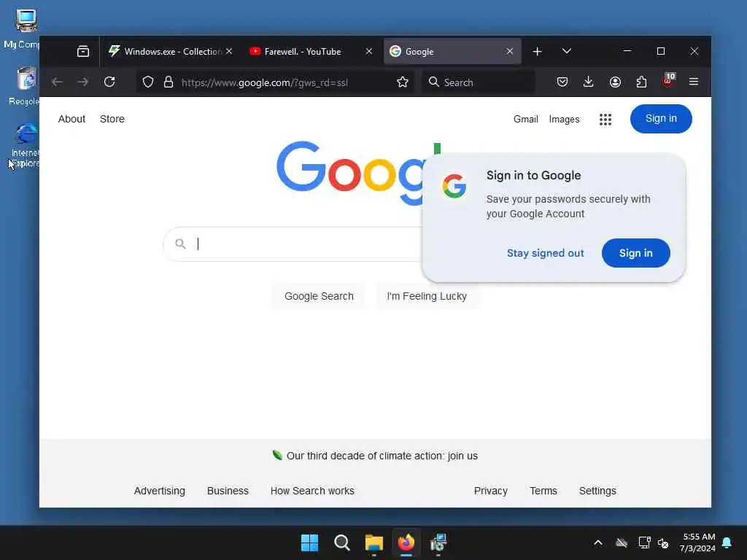This screenshot has width=747, height=560.
Task: Click the top-right Sign in button
Action: click(661, 119)
